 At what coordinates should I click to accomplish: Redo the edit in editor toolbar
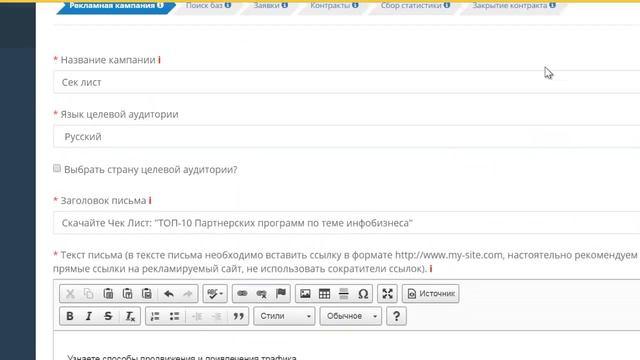pyautogui.click(x=188, y=293)
